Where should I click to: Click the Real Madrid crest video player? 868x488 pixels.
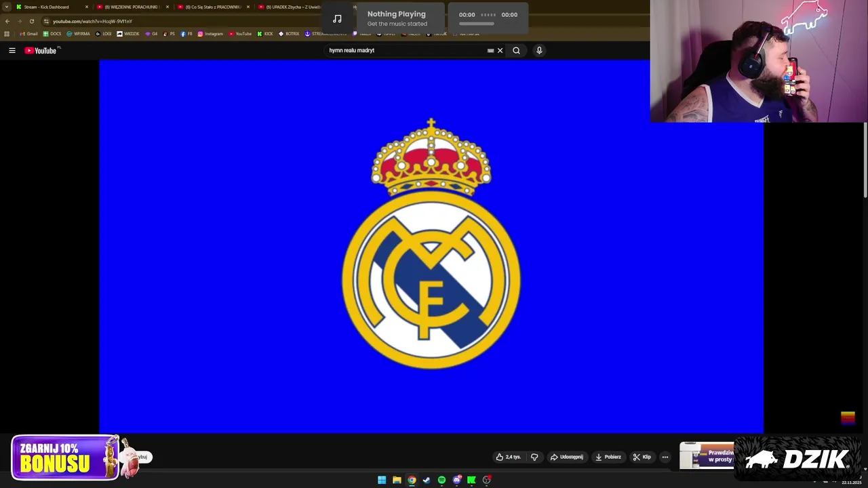coord(431,246)
